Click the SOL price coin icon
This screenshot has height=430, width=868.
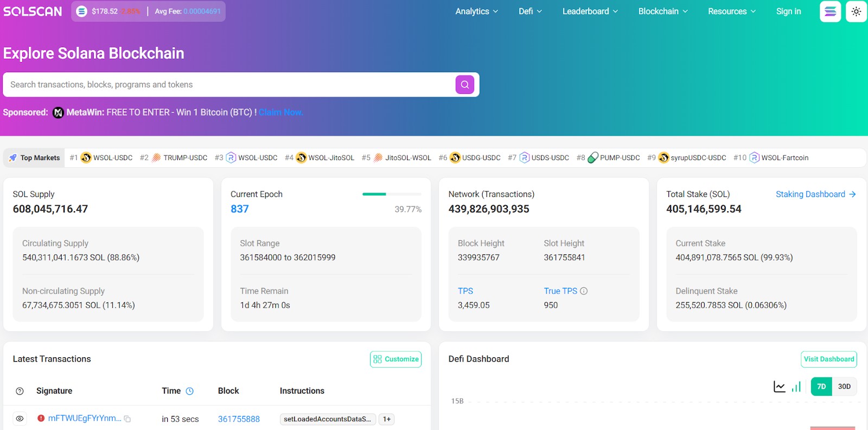point(81,11)
